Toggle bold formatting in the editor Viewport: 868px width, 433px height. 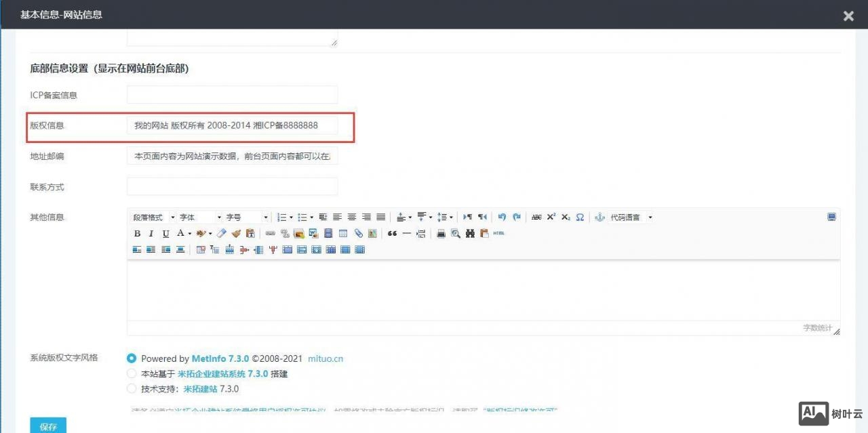136,233
